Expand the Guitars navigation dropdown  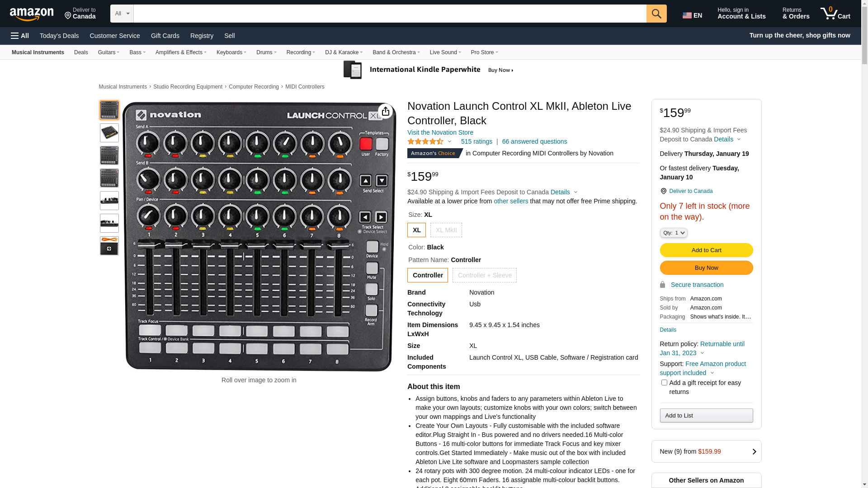108,52
